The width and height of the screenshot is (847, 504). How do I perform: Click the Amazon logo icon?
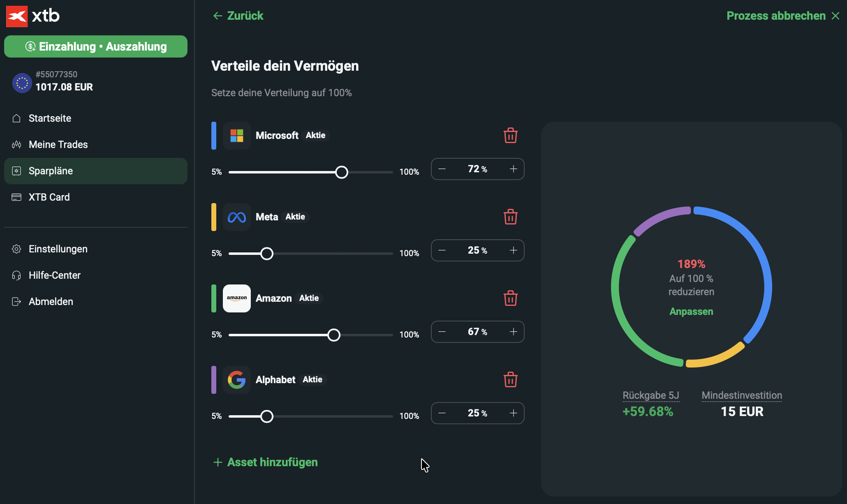[x=237, y=298]
